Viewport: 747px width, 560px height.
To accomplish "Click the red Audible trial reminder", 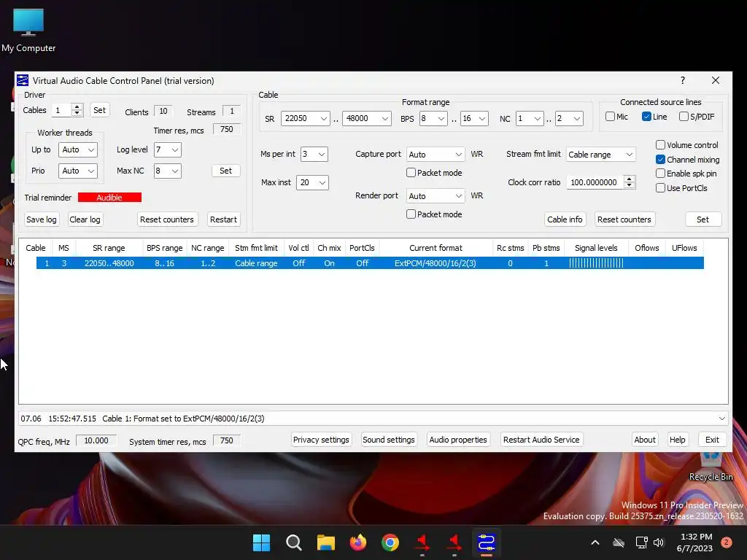I will click(109, 197).
